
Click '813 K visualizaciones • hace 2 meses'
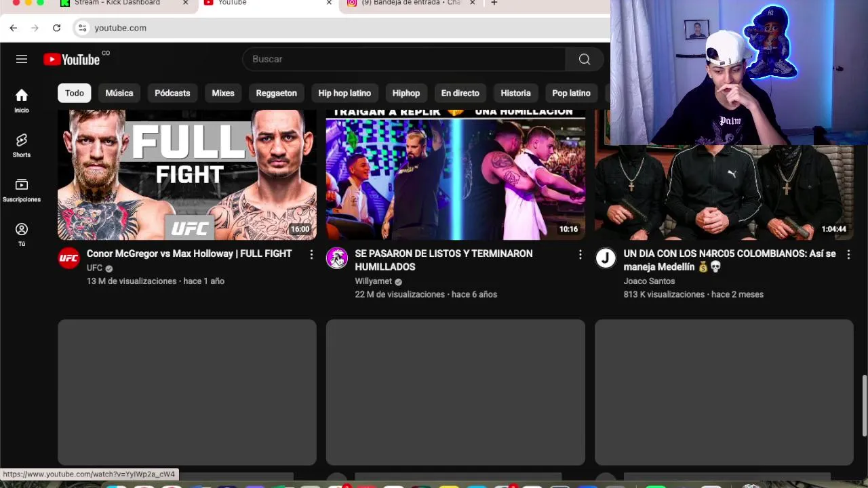(x=693, y=295)
